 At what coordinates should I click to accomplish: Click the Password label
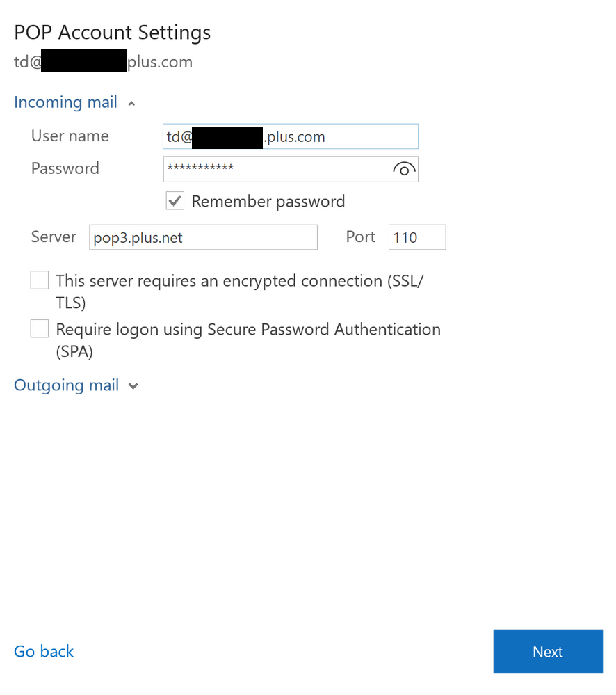click(65, 168)
